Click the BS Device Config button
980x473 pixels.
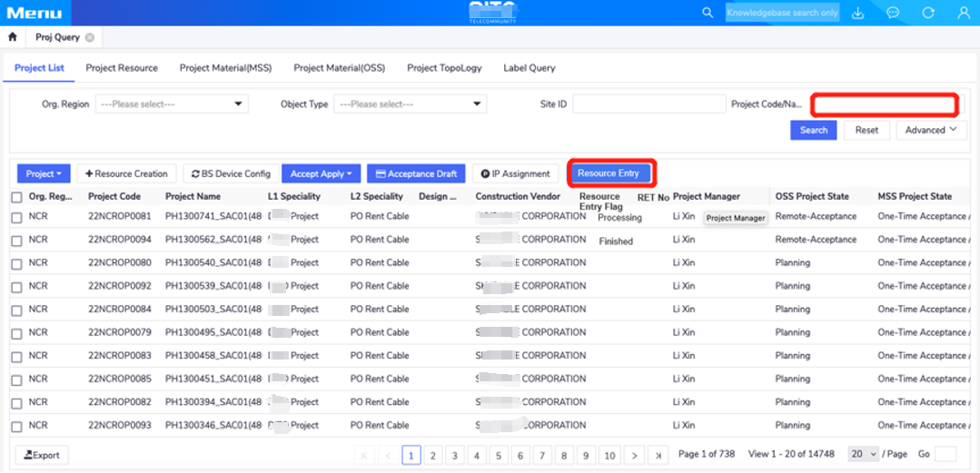pyautogui.click(x=231, y=173)
